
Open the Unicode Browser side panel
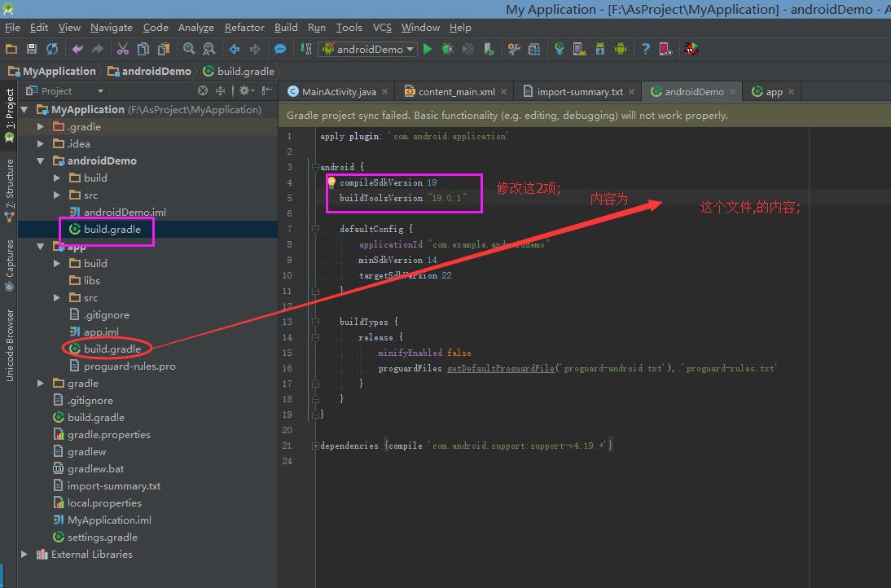(x=9, y=345)
